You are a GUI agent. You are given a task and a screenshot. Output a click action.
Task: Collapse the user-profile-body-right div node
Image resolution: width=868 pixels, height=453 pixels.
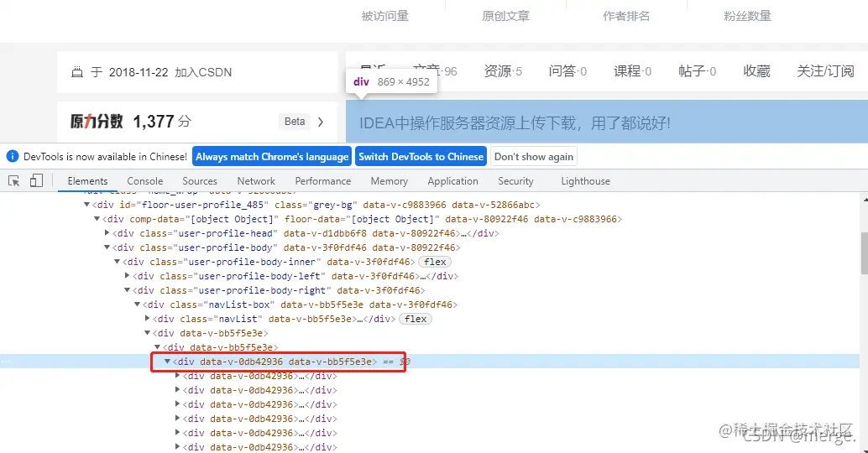pyautogui.click(x=128, y=289)
